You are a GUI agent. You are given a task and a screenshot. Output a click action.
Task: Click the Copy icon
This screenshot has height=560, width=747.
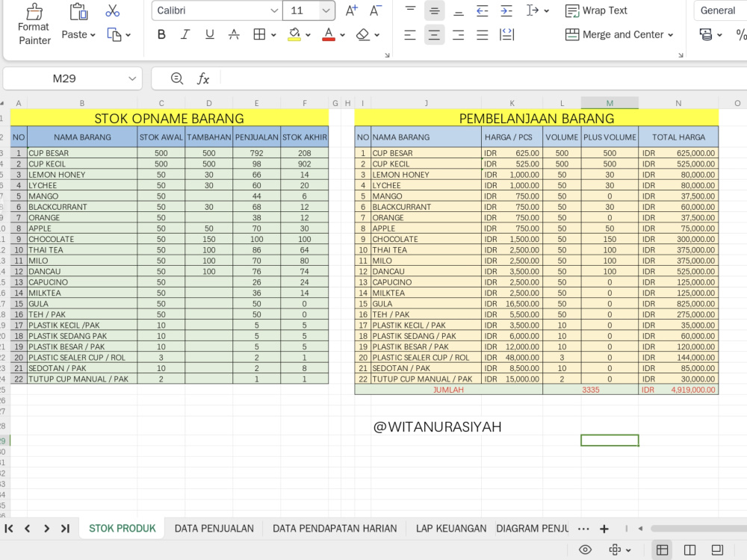(114, 35)
